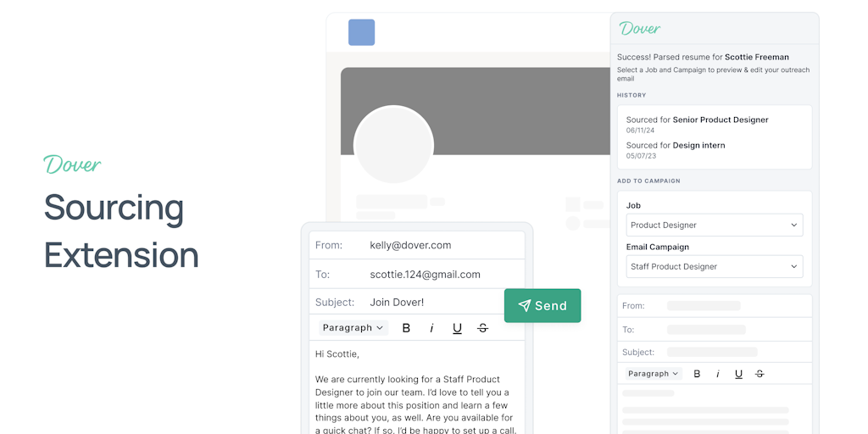Click the green Send button
The height and width of the screenshot is (434, 868).
coord(542,305)
